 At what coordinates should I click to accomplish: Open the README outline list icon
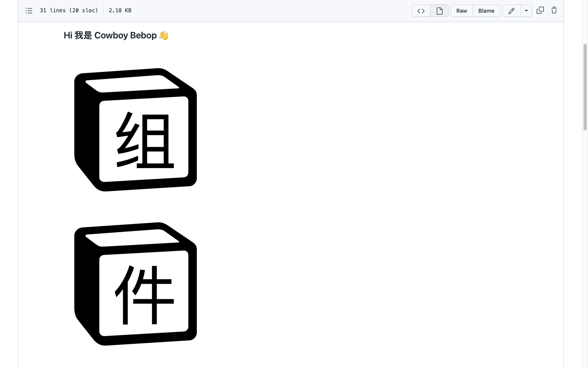pos(29,11)
